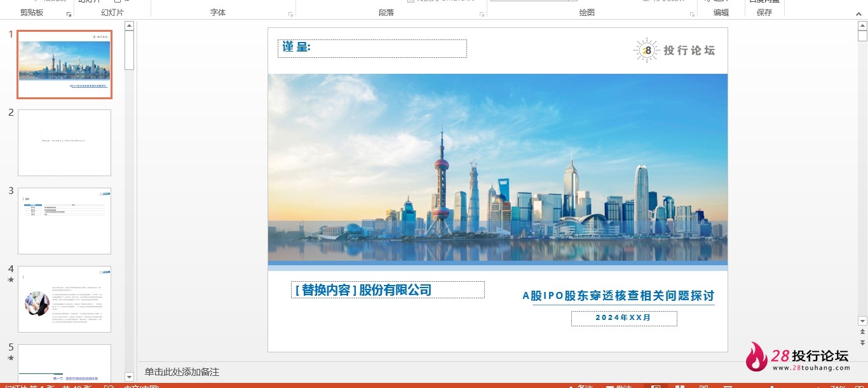The width and height of the screenshot is (868, 388).
Task: Select the Shanghai skyline picture on slide
Action: (x=498, y=167)
